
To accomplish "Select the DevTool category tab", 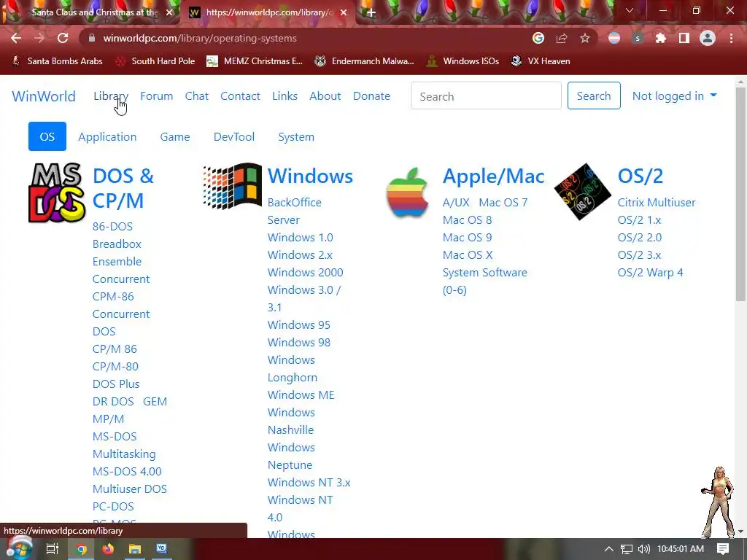I will pos(234,136).
